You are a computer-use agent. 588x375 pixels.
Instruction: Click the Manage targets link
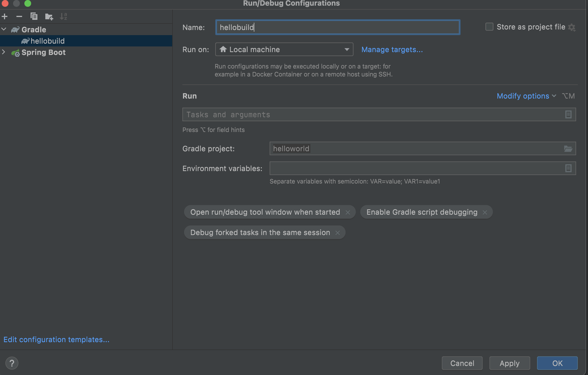(x=392, y=50)
